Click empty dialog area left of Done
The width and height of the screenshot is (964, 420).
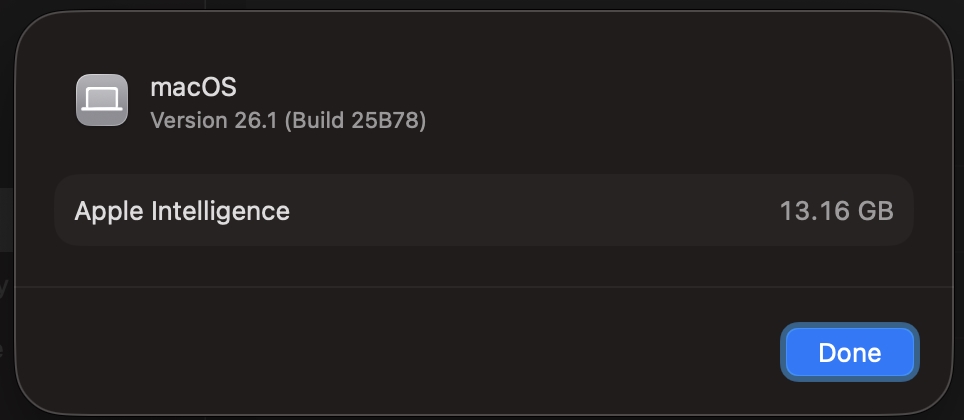(400, 352)
